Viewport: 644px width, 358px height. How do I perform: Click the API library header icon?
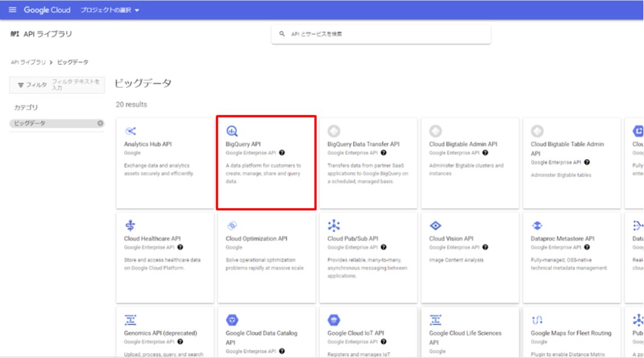[15, 34]
